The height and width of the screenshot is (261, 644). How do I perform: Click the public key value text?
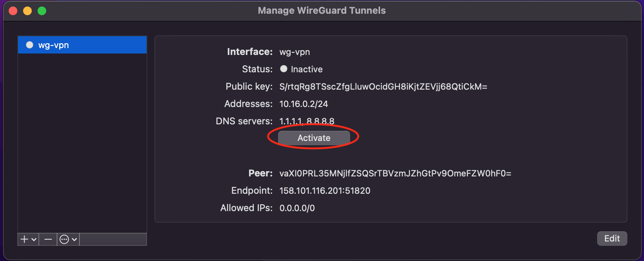coord(383,87)
